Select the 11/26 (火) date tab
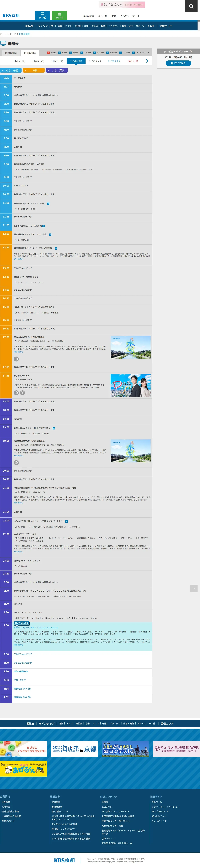 [38, 61]
